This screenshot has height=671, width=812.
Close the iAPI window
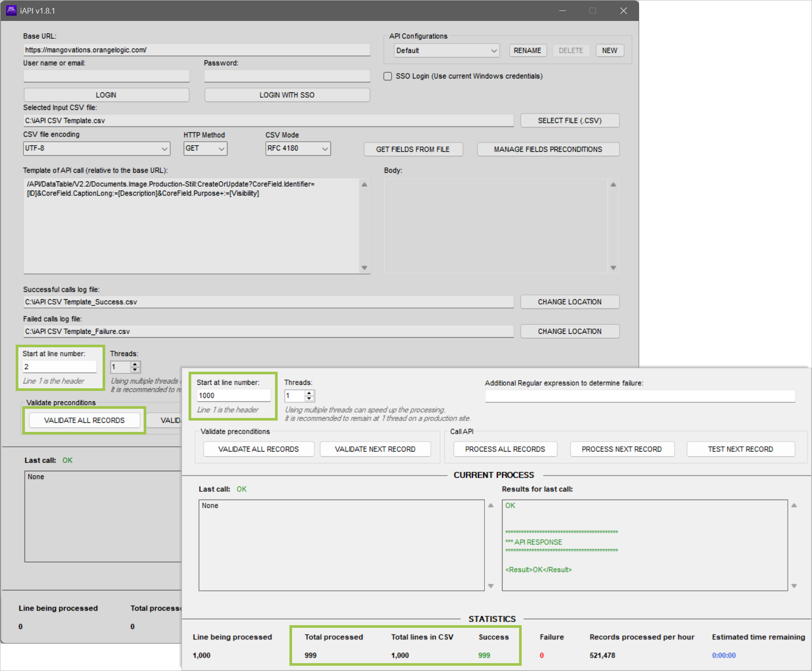pos(623,10)
